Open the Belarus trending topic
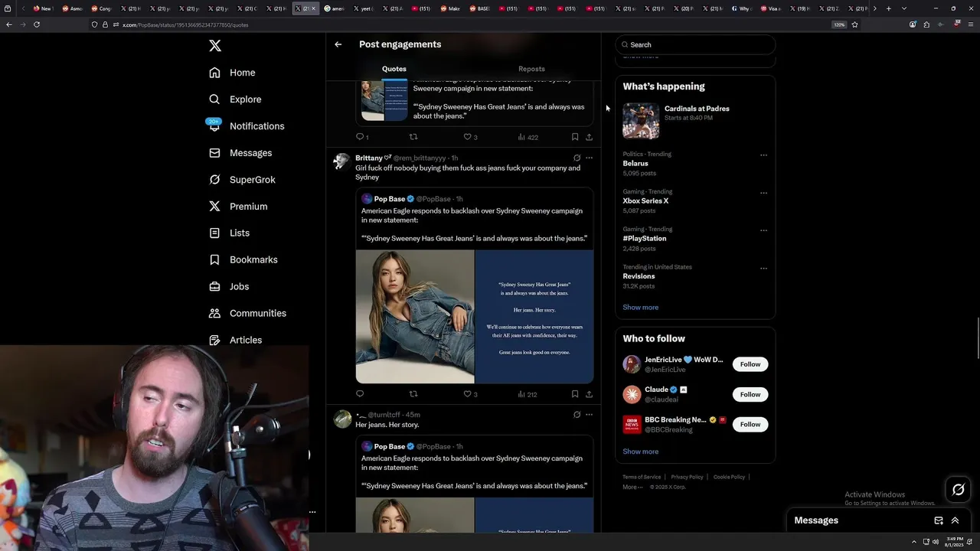Screen dimensions: 980x551 [x=635, y=164]
